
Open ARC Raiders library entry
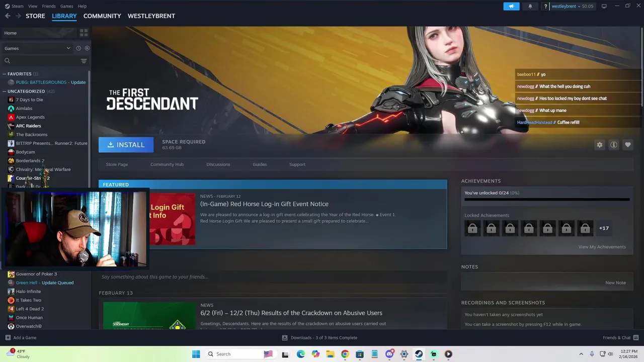point(28,126)
